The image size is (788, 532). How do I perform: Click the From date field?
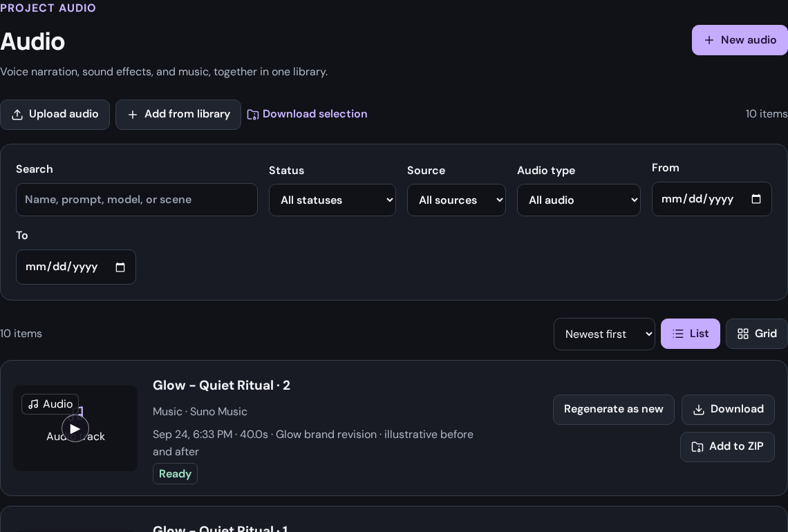pos(711,199)
